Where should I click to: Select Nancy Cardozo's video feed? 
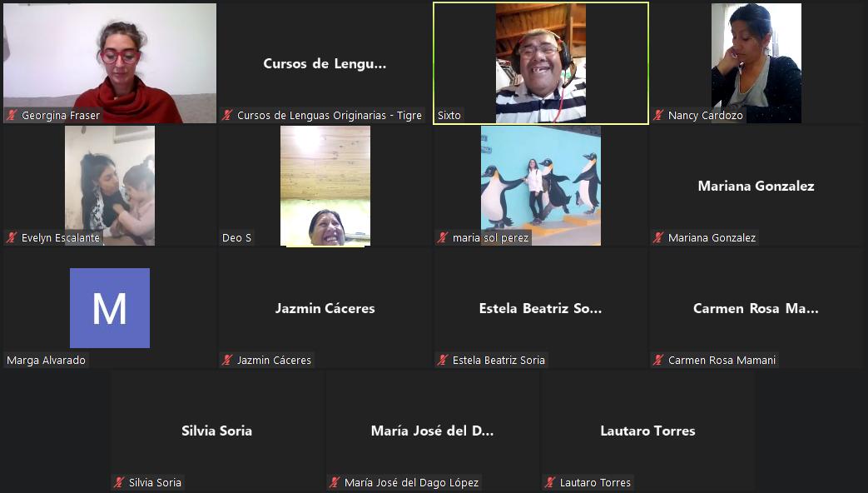pyautogui.click(x=756, y=62)
